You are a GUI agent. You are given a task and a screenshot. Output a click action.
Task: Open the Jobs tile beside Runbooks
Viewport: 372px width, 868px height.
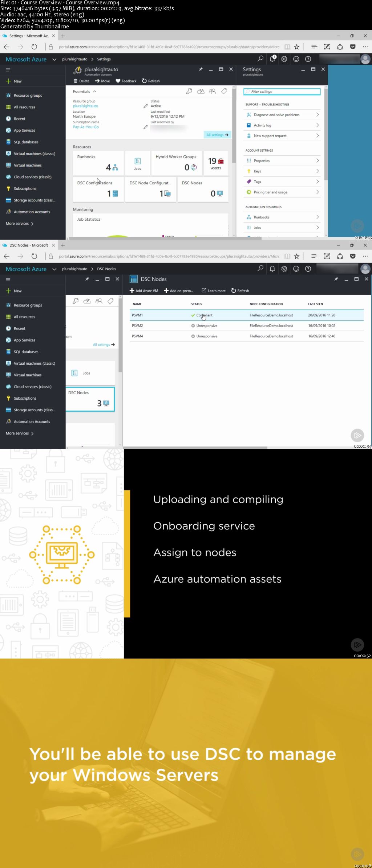click(x=137, y=163)
